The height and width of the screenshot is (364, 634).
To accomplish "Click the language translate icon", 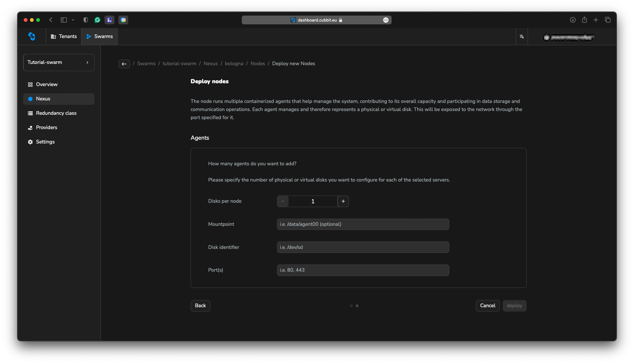I will (521, 36).
